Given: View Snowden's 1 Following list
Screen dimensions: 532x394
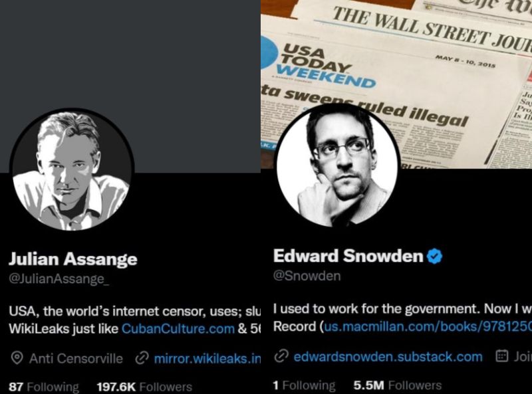Looking at the screenshot, I should point(304,385).
